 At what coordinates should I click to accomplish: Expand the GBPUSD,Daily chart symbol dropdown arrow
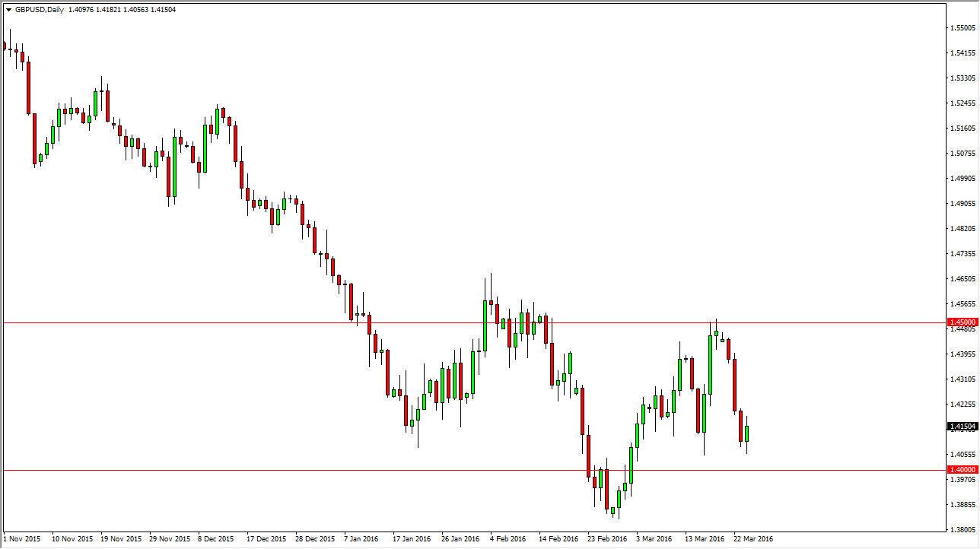point(8,11)
